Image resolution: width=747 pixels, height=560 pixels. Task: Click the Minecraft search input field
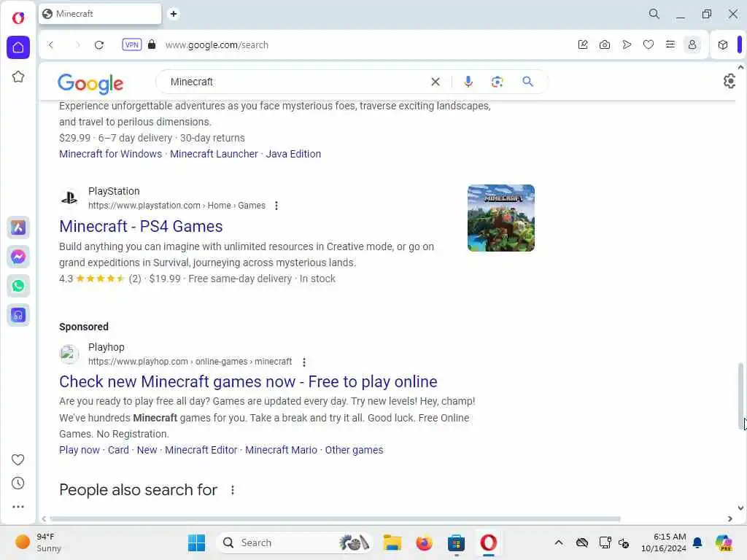tap(295, 82)
